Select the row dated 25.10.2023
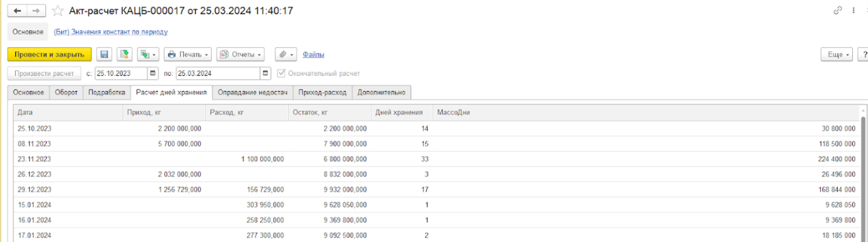 [x=436, y=128]
